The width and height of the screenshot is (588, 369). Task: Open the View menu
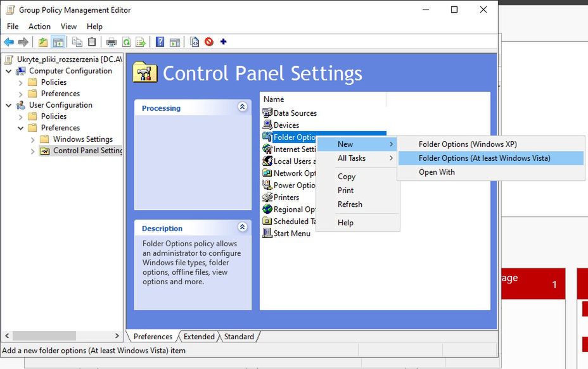point(68,27)
